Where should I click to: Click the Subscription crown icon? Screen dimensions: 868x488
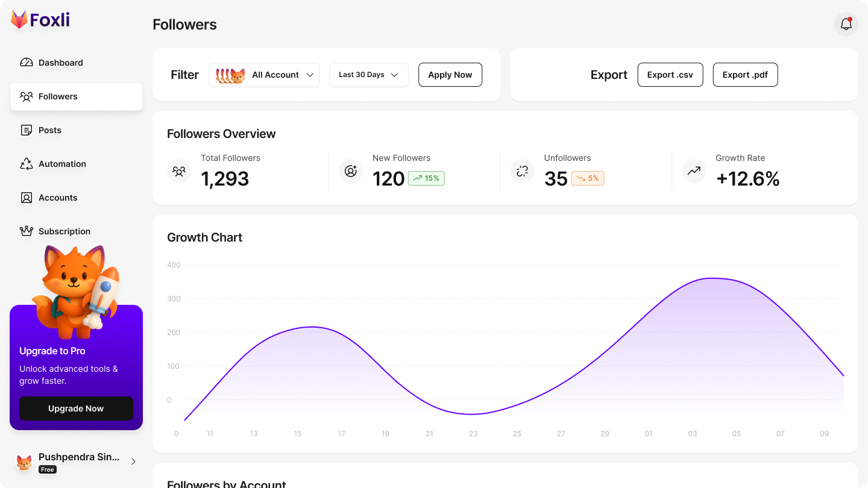[27, 231]
